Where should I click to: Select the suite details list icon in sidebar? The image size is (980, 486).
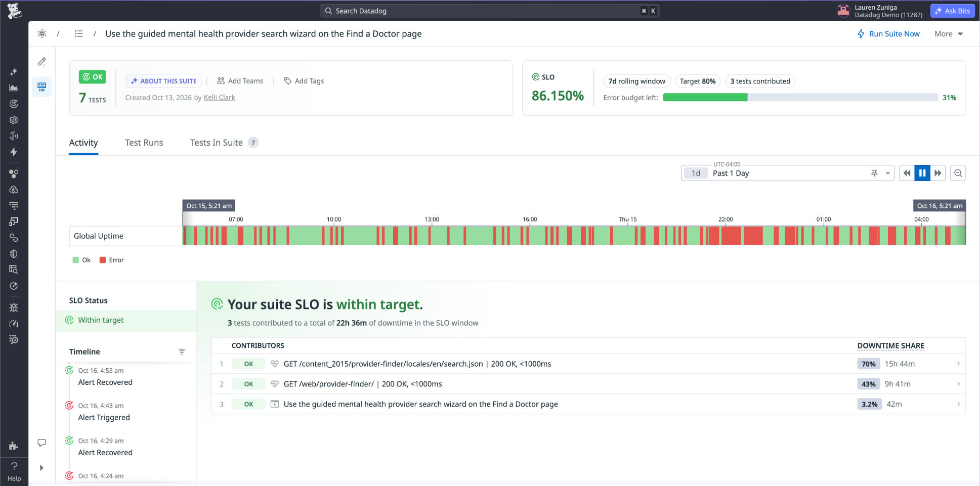tap(42, 87)
